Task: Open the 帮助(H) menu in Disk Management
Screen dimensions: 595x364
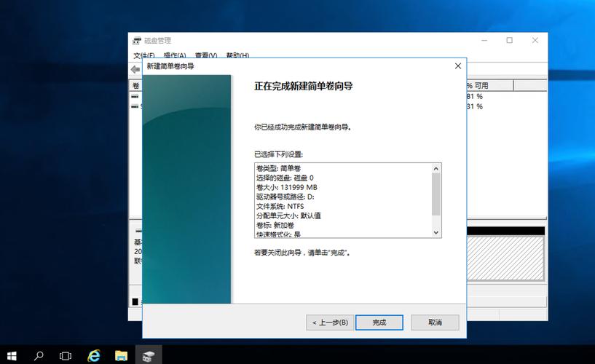Action: (237, 55)
